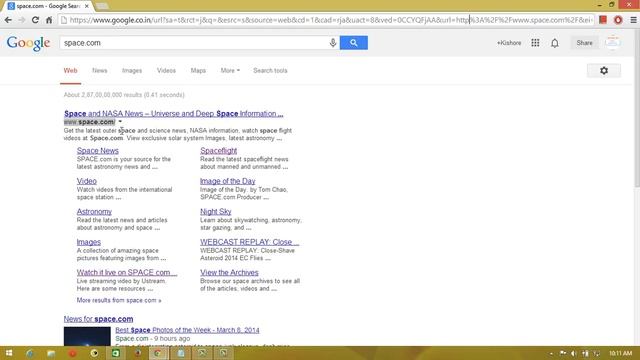This screenshot has width=640, height=360.
Task: Click the Google account profile picture
Action: point(613,42)
